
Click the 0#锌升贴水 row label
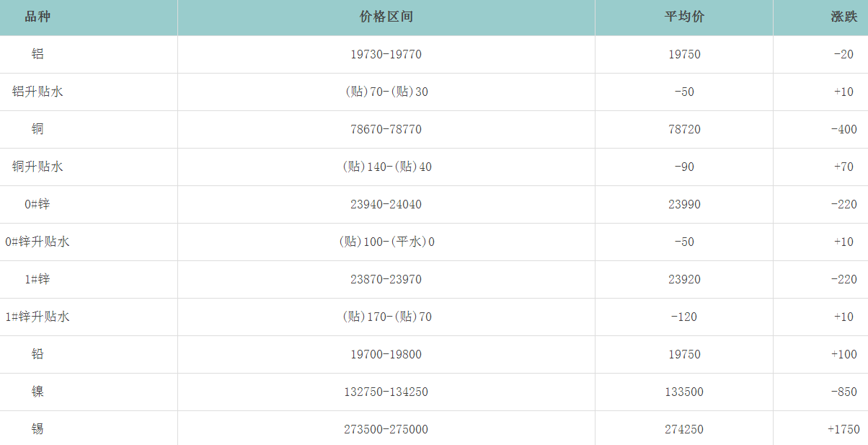point(37,242)
